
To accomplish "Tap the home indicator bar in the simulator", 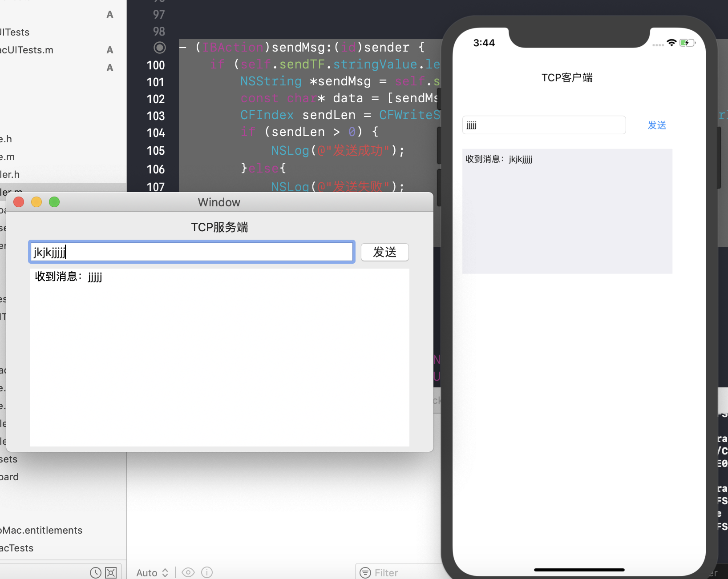I will tap(579, 570).
